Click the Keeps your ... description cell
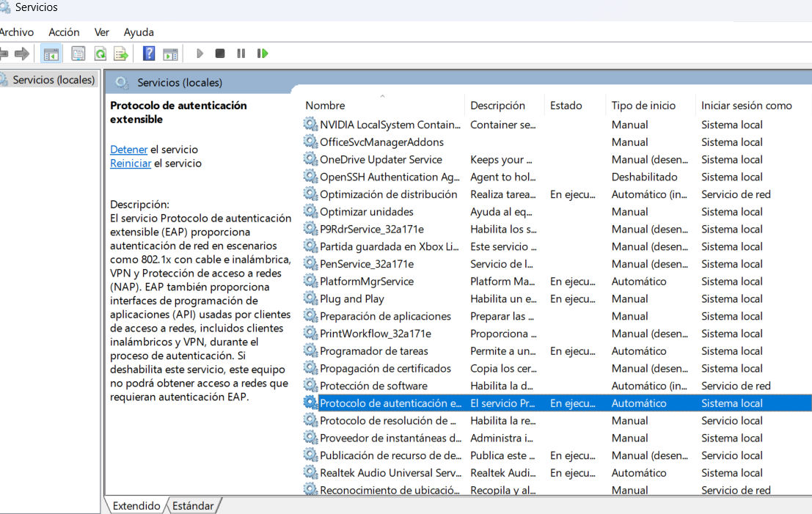The width and height of the screenshot is (812, 514). click(x=501, y=160)
